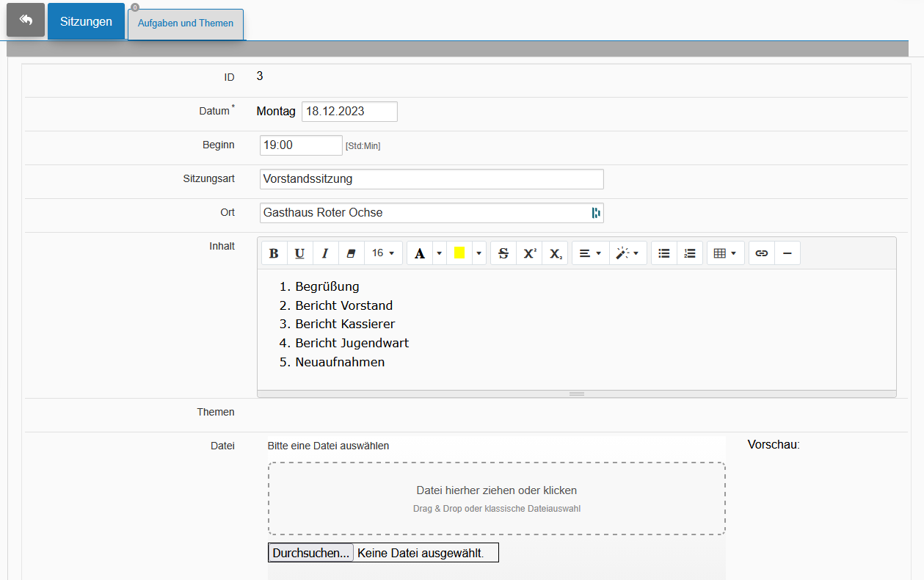924x580 pixels.
Task: Toggle bold formatting in editor
Action: point(274,253)
